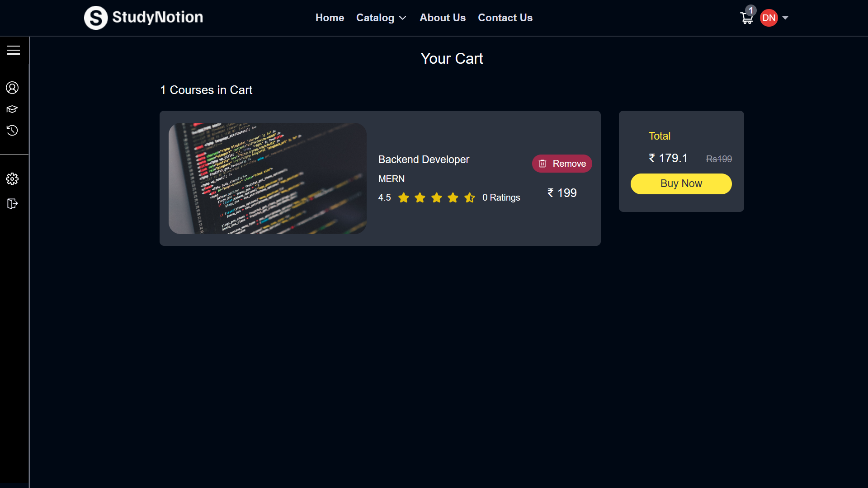868x488 pixels.
Task: Select the profile icon in sidebar
Action: point(12,88)
